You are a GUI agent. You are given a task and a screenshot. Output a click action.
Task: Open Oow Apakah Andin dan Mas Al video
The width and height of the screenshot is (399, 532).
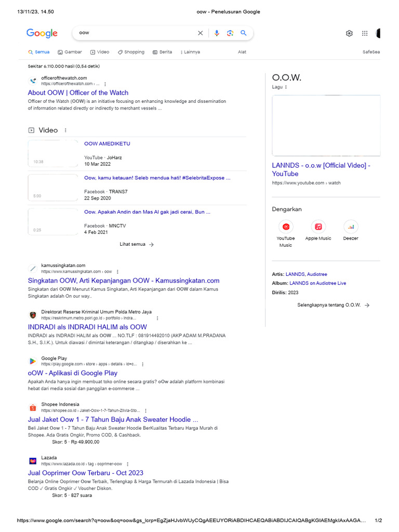click(147, 212)
